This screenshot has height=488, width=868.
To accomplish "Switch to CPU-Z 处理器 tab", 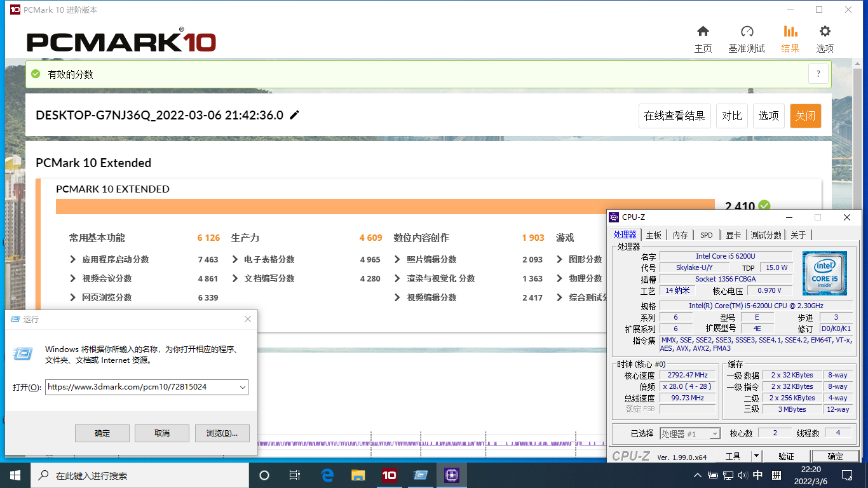I will [625, 234].
